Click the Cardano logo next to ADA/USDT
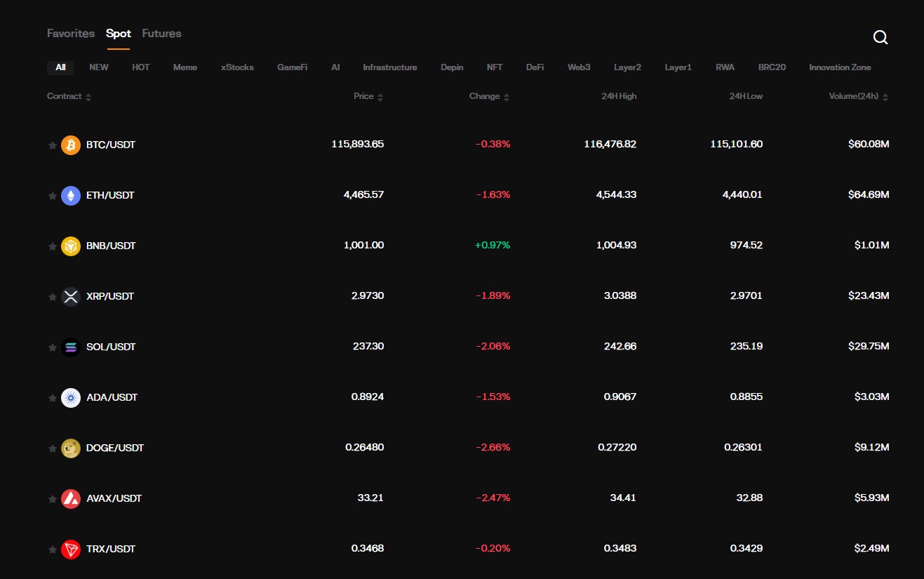This screenshot has width=924, height=579. [x=70, y=397]
